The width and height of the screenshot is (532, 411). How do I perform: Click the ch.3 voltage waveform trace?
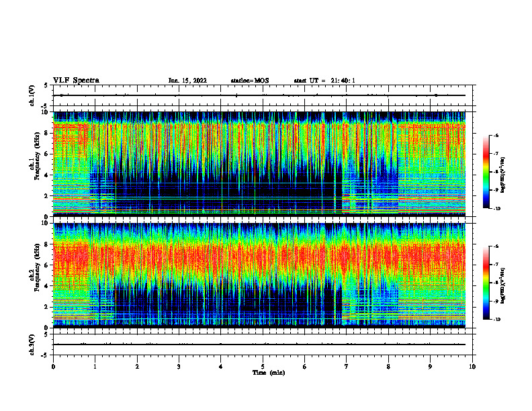click(x=259, y=345)
